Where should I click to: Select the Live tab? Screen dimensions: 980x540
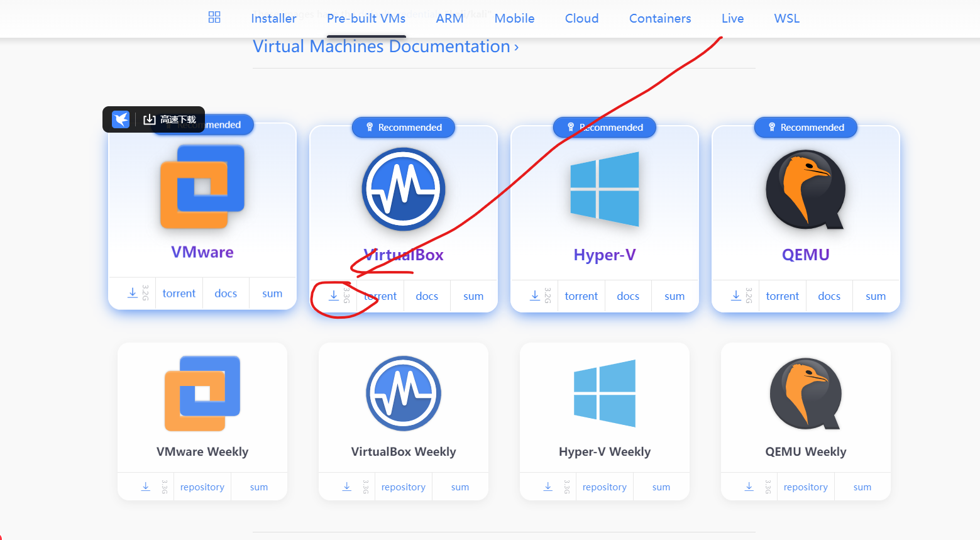coord(733,18)
